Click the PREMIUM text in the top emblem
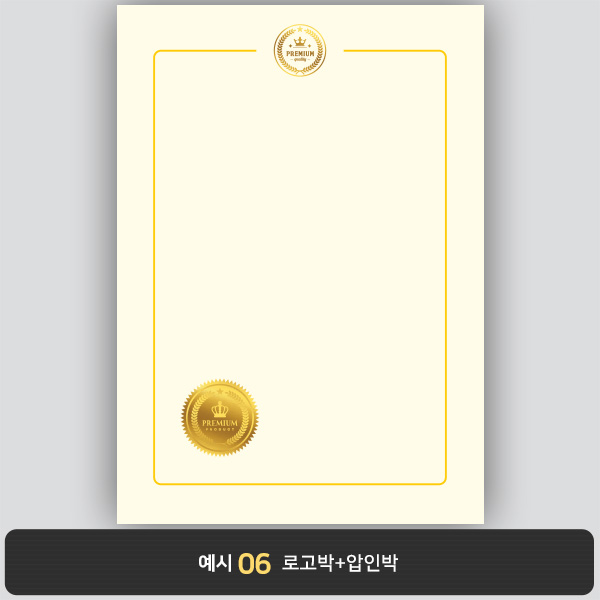600x600 pixels. pyautogui.click(x=300, y=54)
